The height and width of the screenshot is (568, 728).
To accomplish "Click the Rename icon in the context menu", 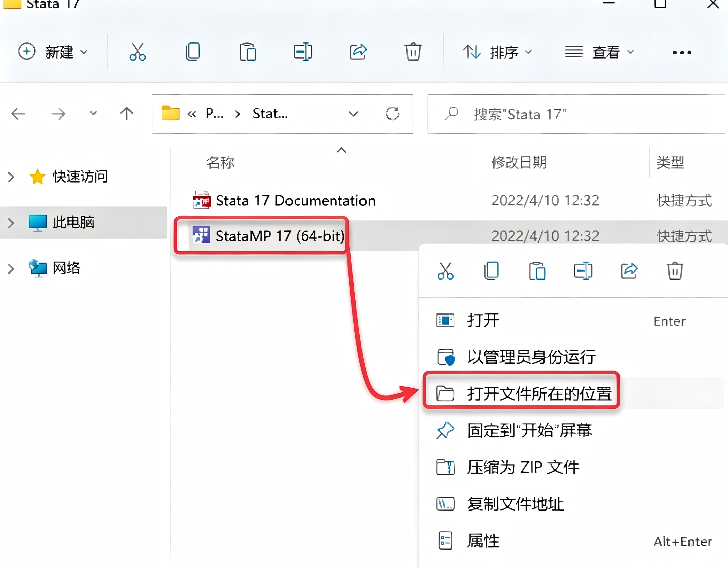I will click(x=583, y=271).
